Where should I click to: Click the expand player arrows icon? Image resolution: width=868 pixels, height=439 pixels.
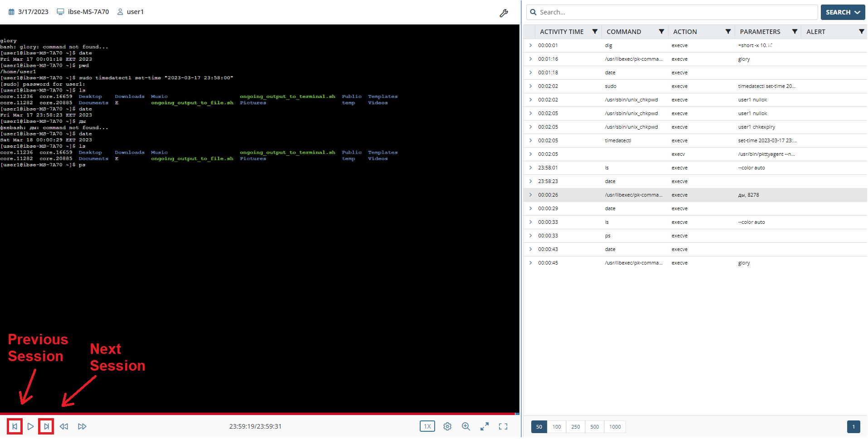[x=485, y=426]
